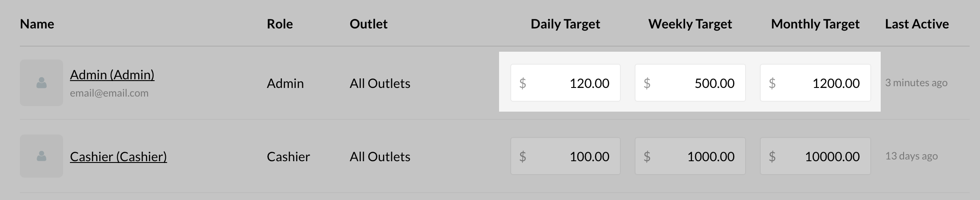The image size is (980, 200).
Task: Sort by the Name column header
Action: (x=37, y=24)
